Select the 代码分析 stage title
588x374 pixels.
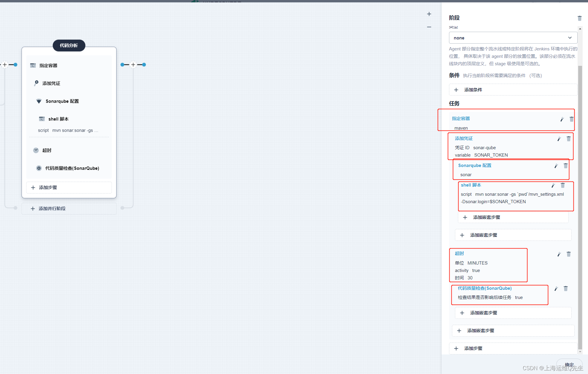69,45
